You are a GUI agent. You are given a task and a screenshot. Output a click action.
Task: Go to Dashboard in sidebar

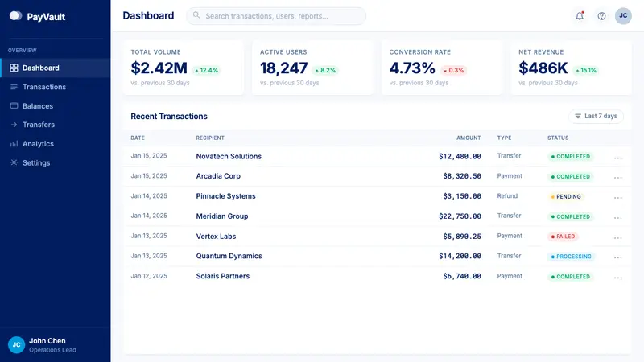point(55,68)
